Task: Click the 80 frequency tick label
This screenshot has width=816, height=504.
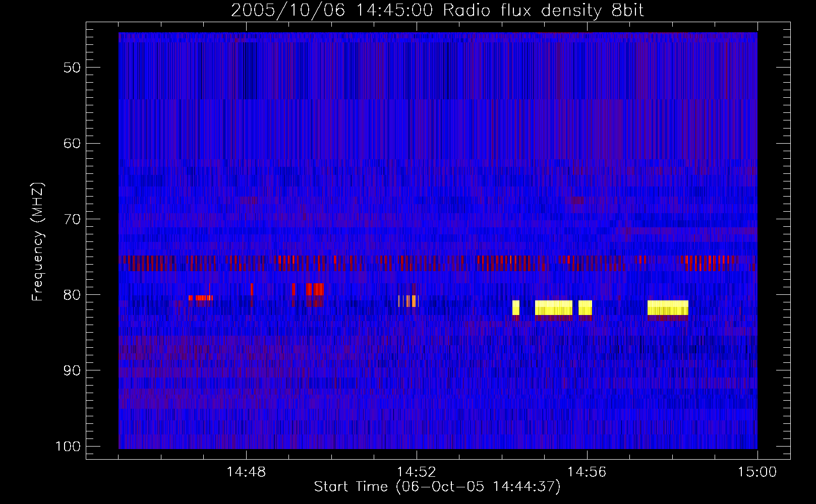Action: tap(72, 295)
